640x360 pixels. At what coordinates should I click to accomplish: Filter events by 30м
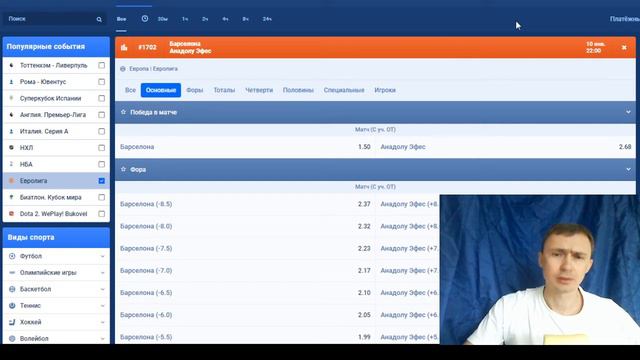coord(162,19)
